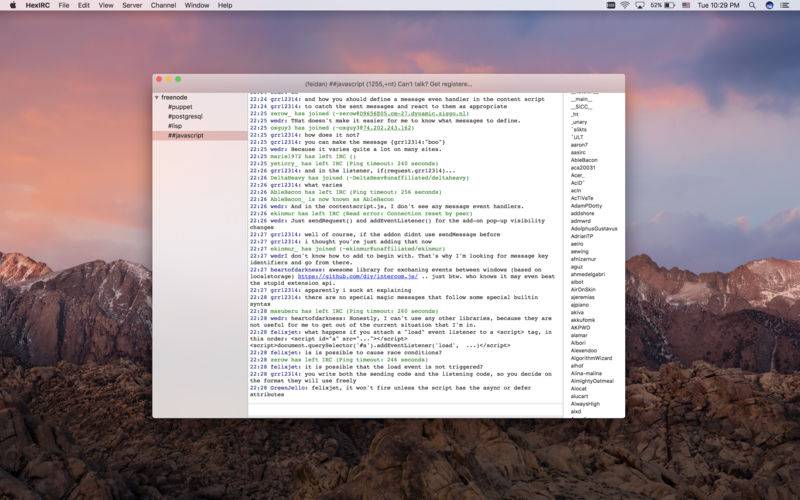800x500 pixels.
Task: Click the Wi-Fi status icon
Action: (625, 5)
